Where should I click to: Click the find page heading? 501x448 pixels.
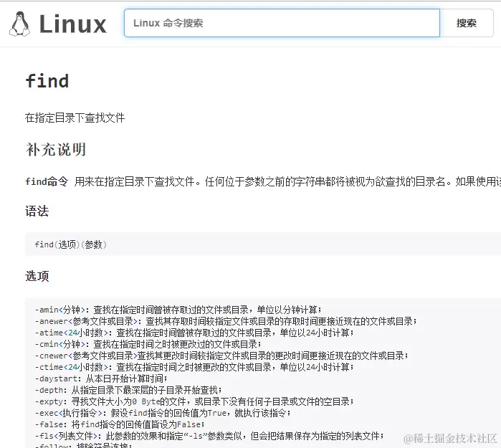47,80
